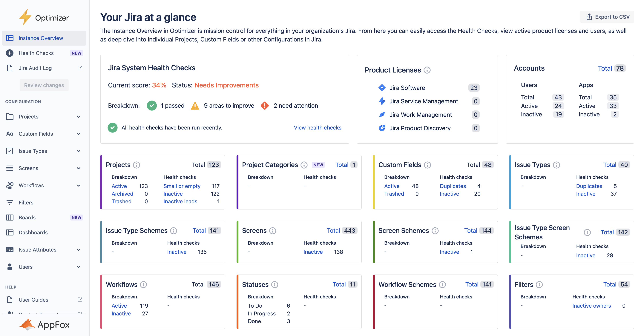
Task: Click the AppFox logo at bottom
Action: (44, 325)
